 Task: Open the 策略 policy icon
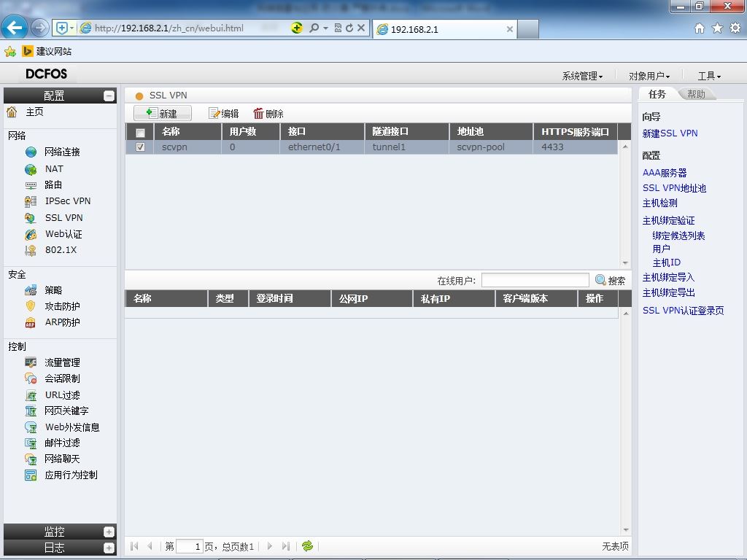31,290
